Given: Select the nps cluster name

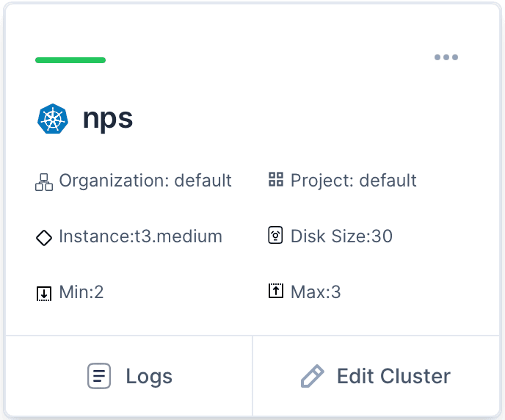Looking at the screenshot, I should point(108,118).
